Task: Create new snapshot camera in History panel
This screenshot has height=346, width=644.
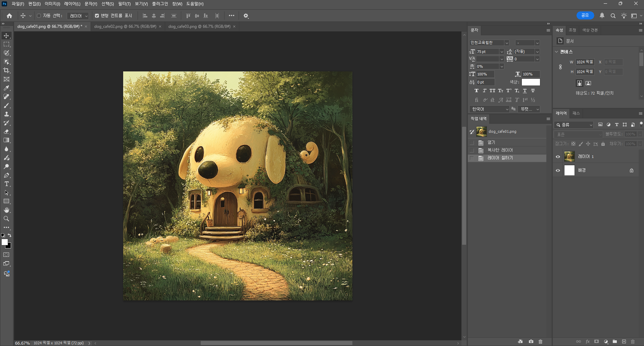Action: point(531,342)
